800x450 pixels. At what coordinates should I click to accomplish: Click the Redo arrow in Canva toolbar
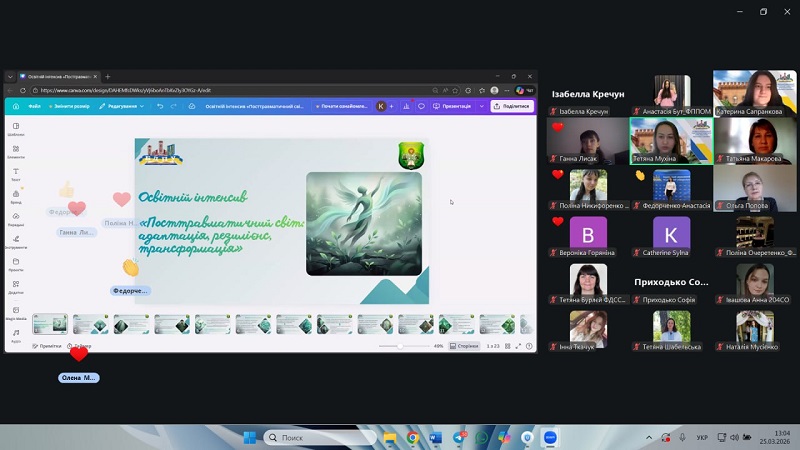pos(174,106)
